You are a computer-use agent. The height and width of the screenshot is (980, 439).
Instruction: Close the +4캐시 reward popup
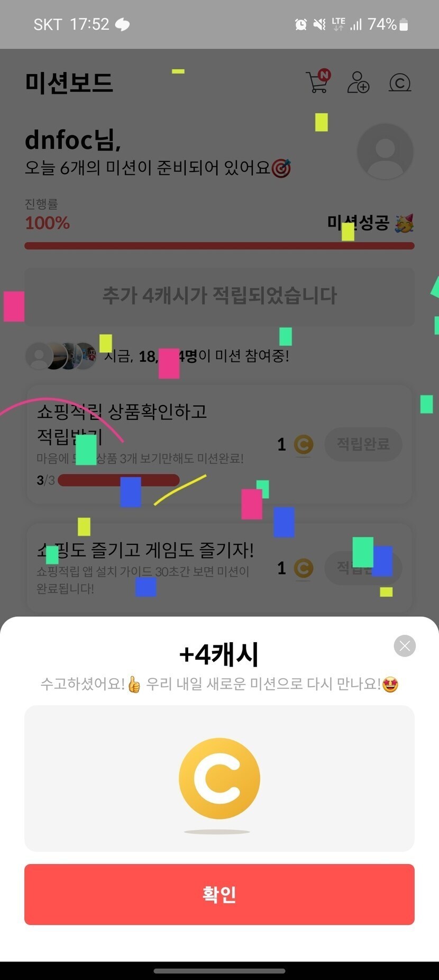click(x=405, y=646)
